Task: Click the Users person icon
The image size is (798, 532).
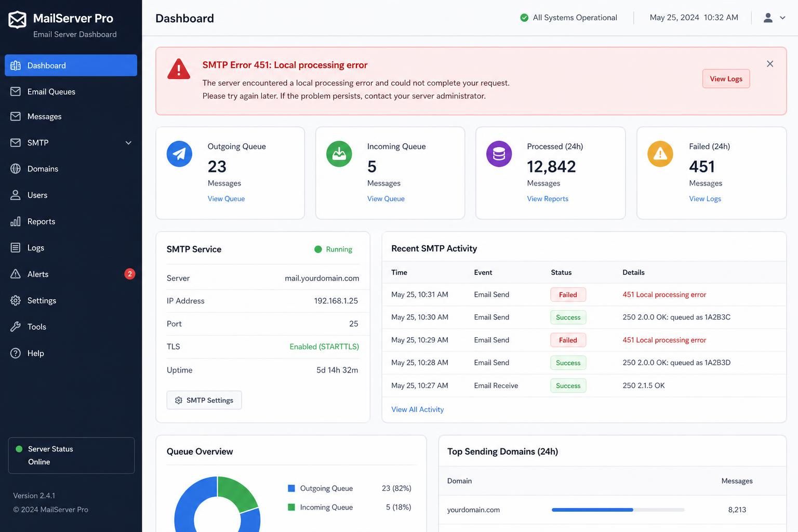Action: [x=16, y=195]
